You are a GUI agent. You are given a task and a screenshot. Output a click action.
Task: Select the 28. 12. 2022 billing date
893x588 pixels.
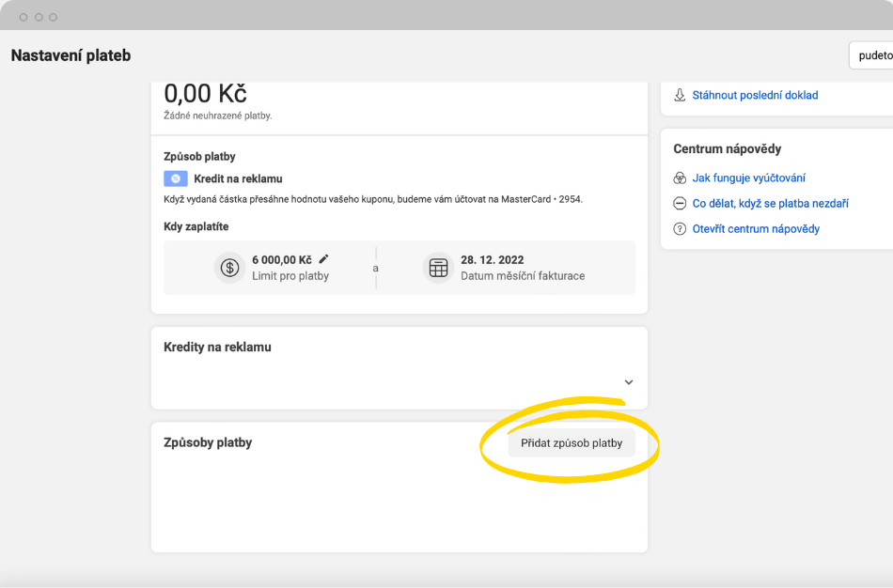492,259
